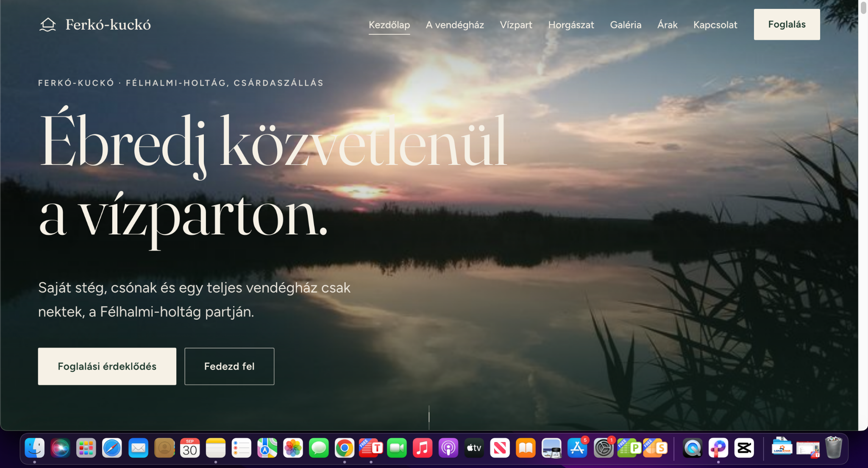Click the page vertical scrollbar thumb
The image size is (868, 468).
(x=863, y=8)
